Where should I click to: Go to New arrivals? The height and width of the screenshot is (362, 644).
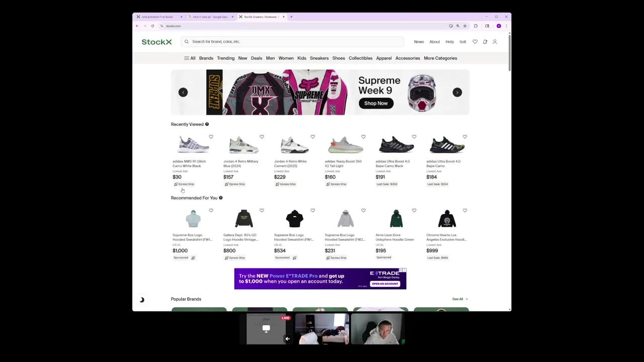tap(243, 58)
